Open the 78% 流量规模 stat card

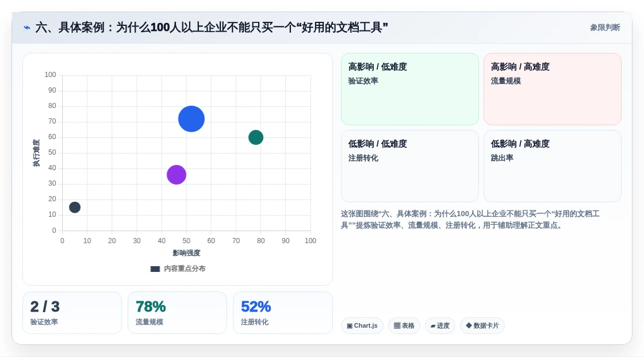178,313
